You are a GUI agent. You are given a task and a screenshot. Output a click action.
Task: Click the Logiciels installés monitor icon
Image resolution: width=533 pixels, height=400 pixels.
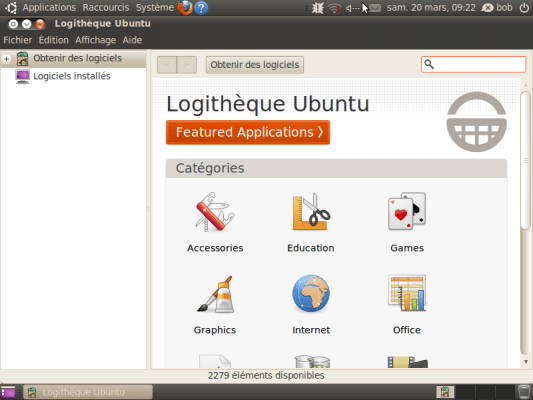(x=22, y=76)
